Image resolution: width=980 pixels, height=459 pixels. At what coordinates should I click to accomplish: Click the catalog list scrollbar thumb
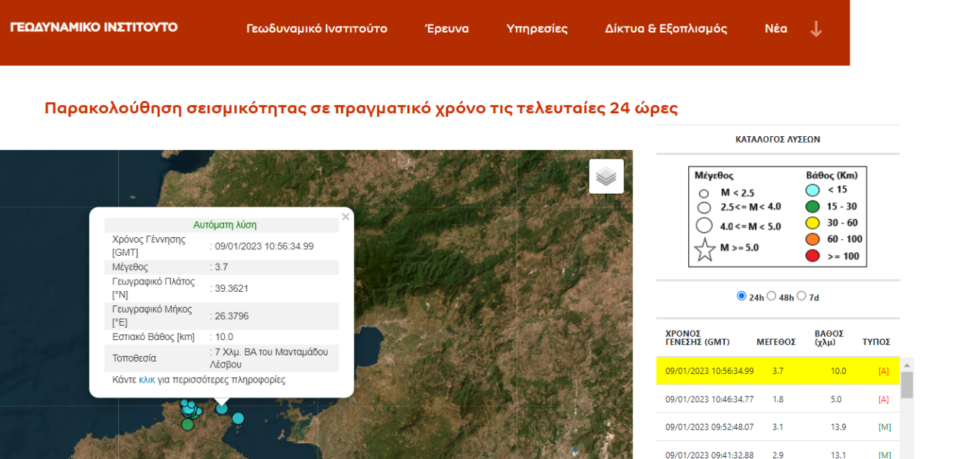tap(906, 385)
